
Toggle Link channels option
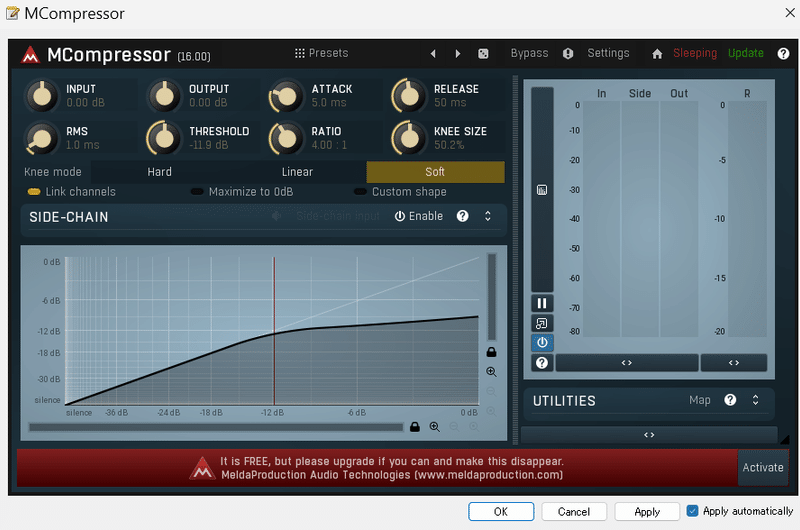point(72,192)
